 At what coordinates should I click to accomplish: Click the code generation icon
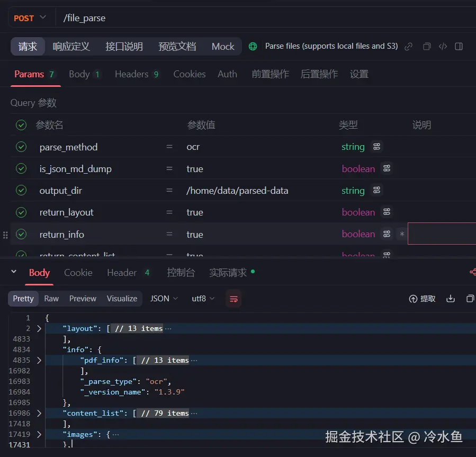click(x=443, y=47)
